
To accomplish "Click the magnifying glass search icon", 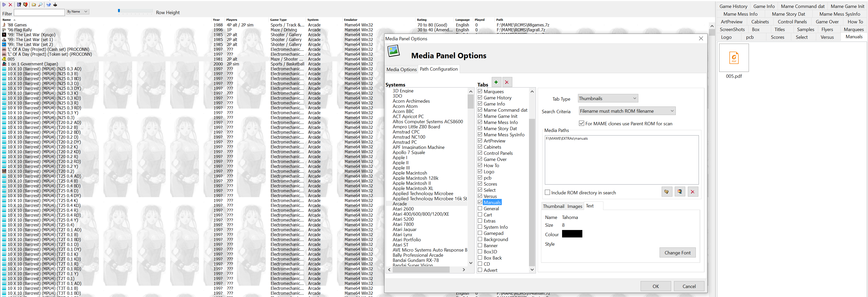I will pyautogui.click(x=41, y=5).
